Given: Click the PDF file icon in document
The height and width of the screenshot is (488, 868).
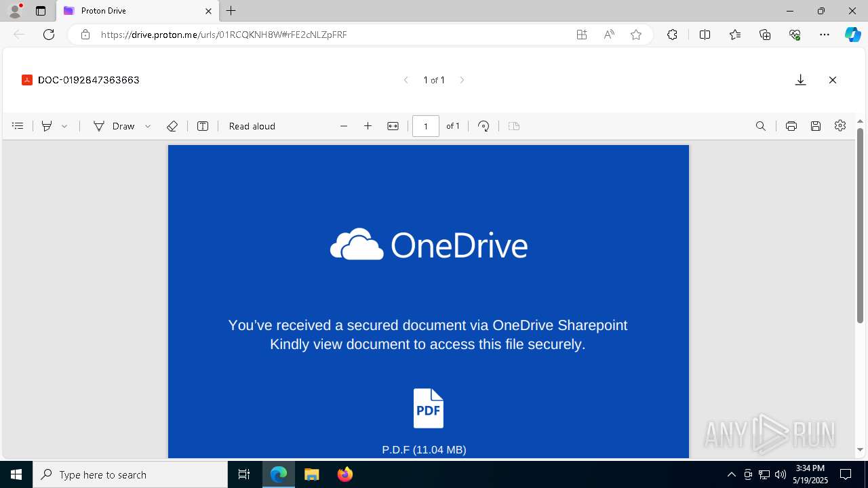Looking at the screenshot, I should (x=429, y=408).
